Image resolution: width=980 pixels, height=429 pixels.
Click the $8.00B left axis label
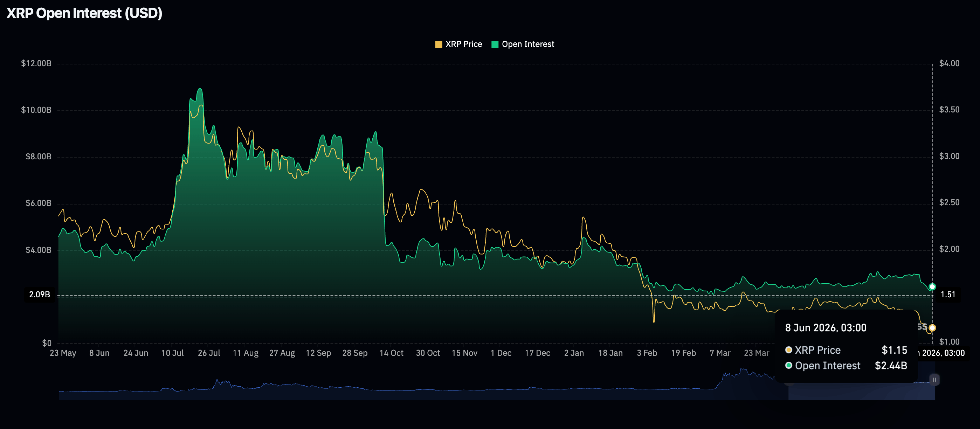point(39,157)
